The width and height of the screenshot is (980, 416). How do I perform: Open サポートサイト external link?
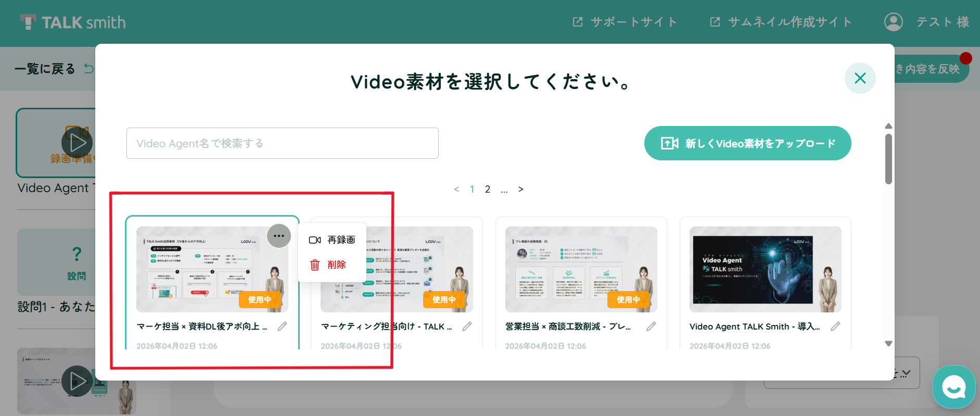click(x=625, y=22)
